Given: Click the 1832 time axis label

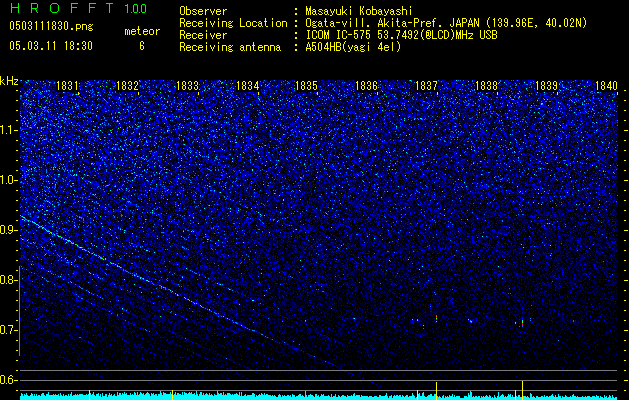Looking at the screenshot, I should 127,86.
